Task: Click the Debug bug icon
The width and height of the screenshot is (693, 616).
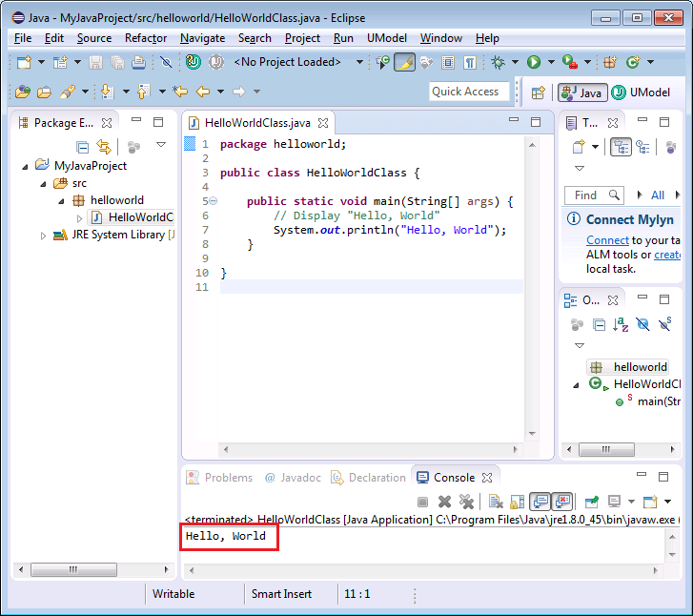Action: coord(499,62)
